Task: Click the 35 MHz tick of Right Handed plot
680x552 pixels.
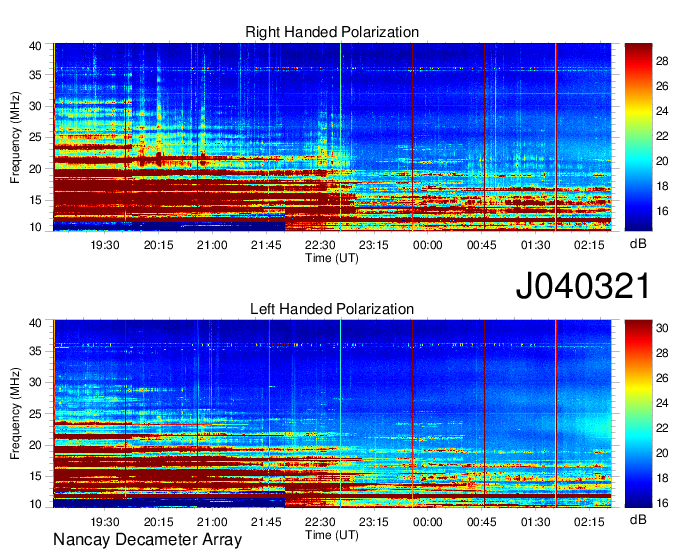Action: click(35, 75)
